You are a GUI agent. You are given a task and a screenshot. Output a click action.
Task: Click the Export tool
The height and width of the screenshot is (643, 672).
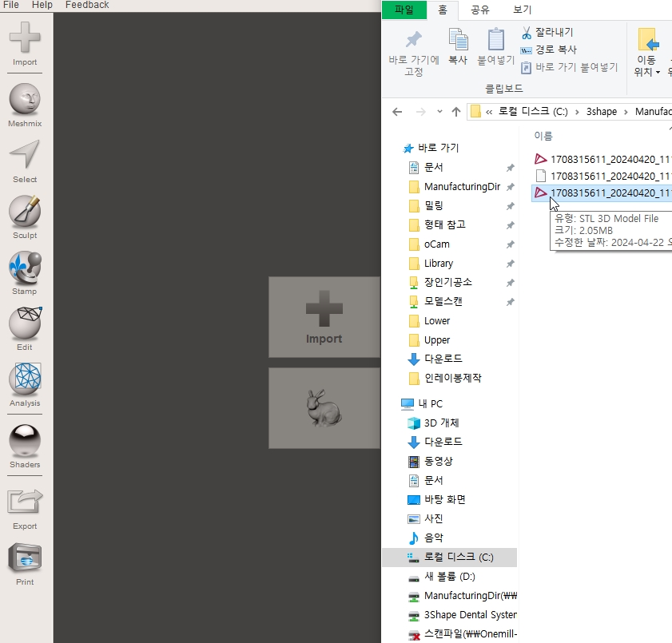(x=25, y=510)
